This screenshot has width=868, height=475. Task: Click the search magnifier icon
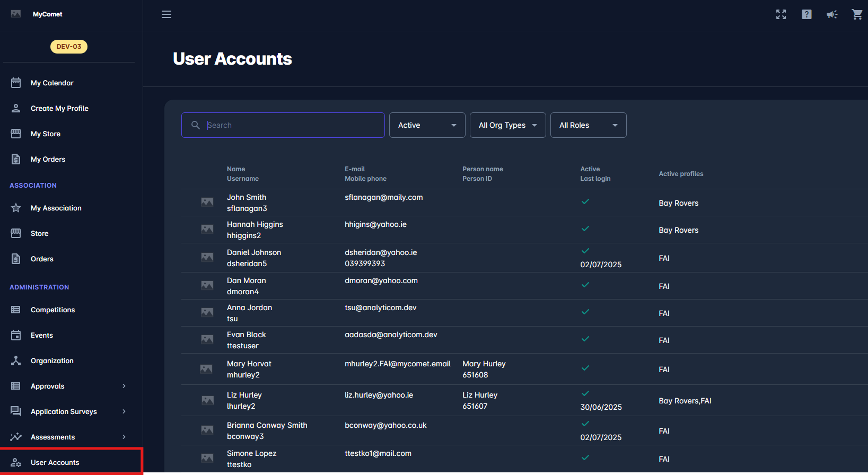pyautogui.click(x=196, y=125)
